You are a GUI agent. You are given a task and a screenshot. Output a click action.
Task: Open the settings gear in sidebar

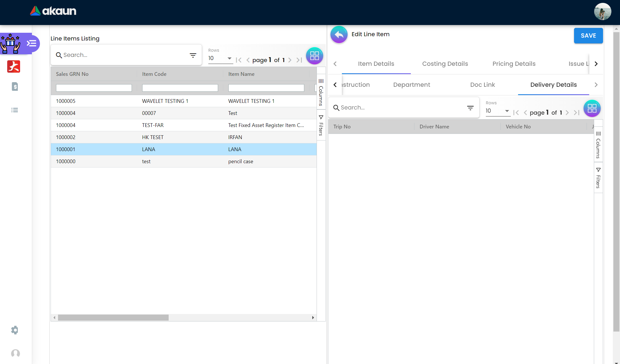coord(15,330)
